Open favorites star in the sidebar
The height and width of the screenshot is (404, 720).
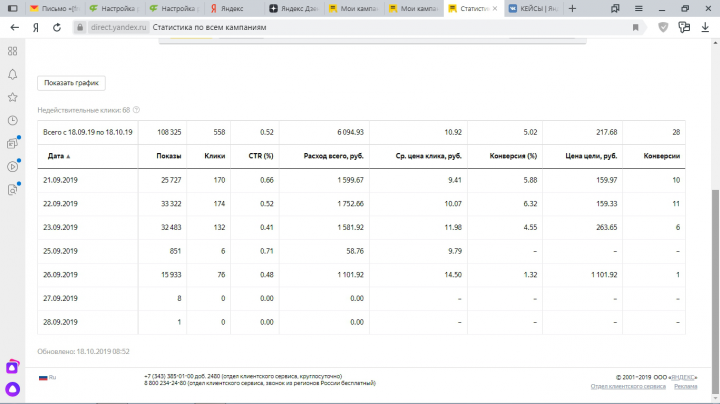[12, 97]
